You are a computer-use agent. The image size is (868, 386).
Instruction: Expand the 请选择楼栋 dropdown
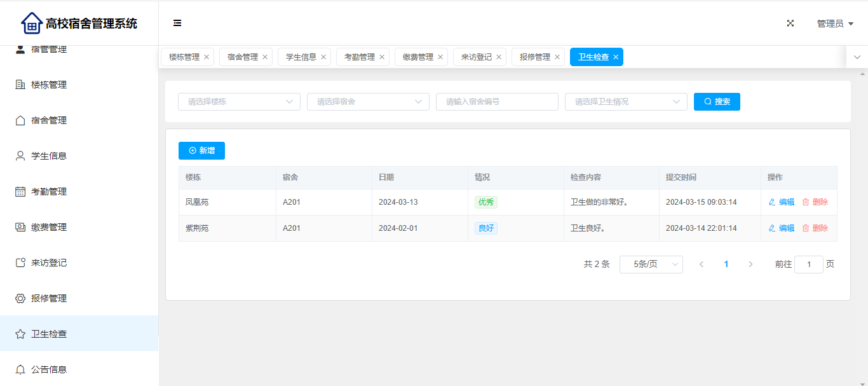(239, 102)
